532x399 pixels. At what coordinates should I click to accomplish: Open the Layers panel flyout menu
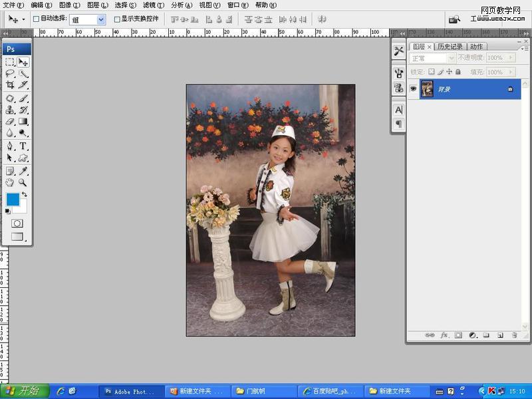tap(525, 47)
